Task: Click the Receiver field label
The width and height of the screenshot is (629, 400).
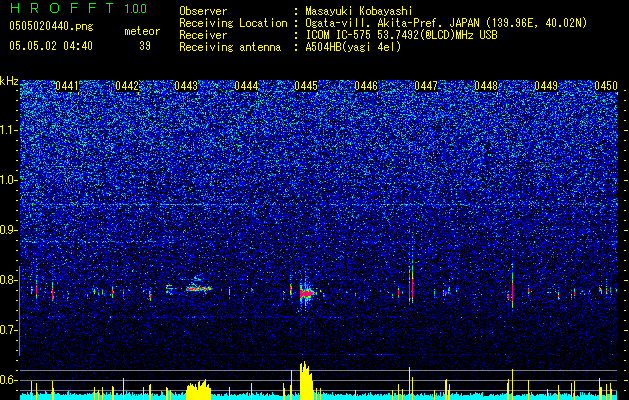Action: 203,35
